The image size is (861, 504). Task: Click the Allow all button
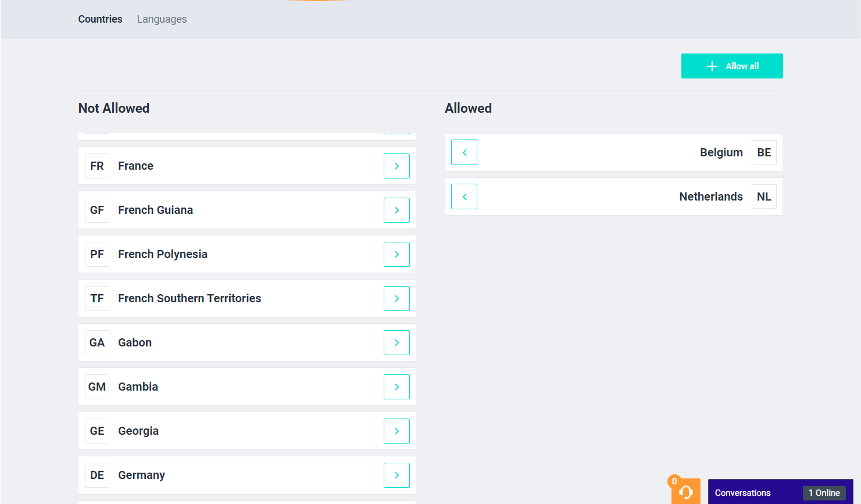pos(732,66)
